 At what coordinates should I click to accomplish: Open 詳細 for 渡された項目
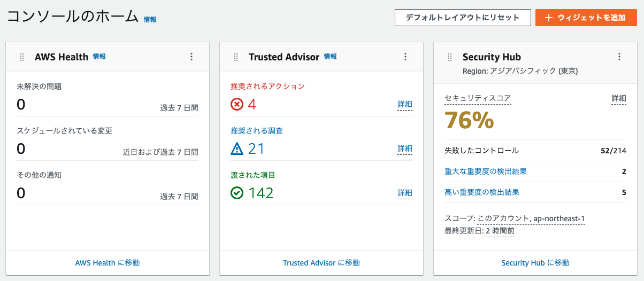click(x=405, y=193)
